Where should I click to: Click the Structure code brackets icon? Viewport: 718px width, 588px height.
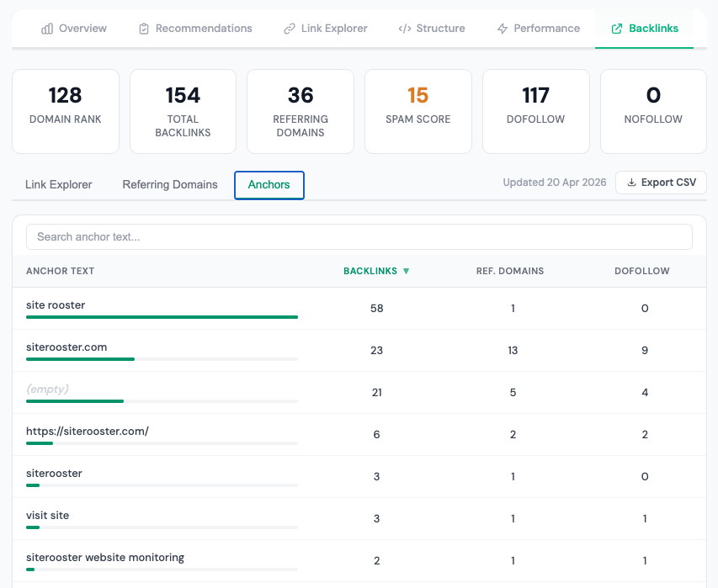tap(405, 29)
